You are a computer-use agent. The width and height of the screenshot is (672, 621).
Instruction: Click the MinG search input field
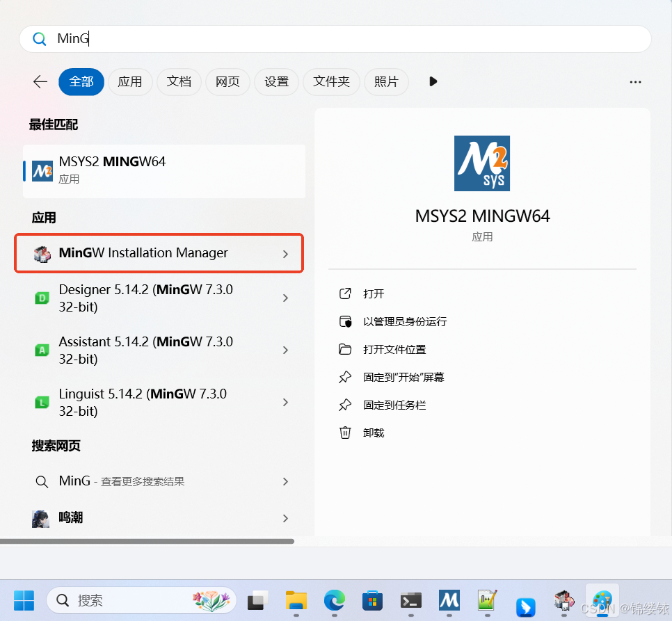tap(335, 39)
